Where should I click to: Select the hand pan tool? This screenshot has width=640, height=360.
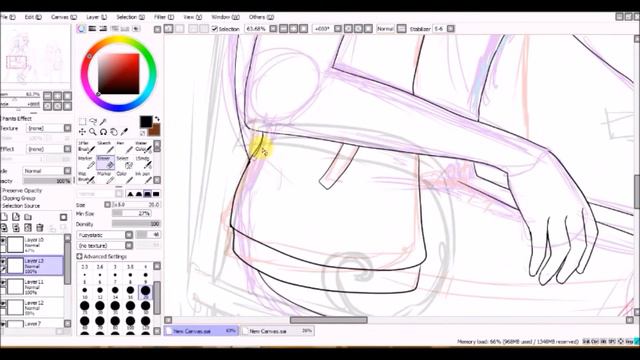click(x=114, y=132)
